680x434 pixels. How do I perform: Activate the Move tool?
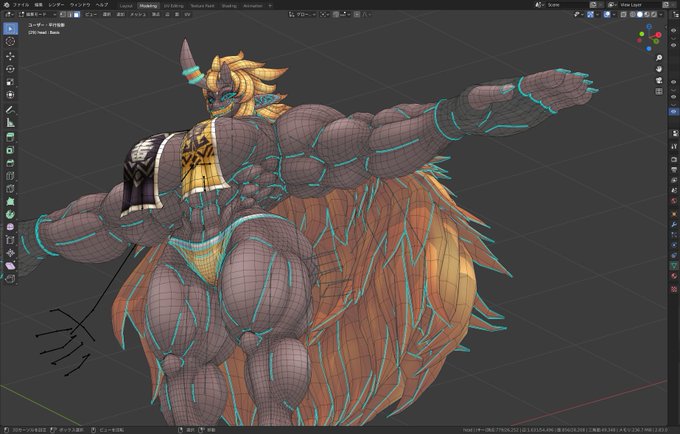click(10, 56)
